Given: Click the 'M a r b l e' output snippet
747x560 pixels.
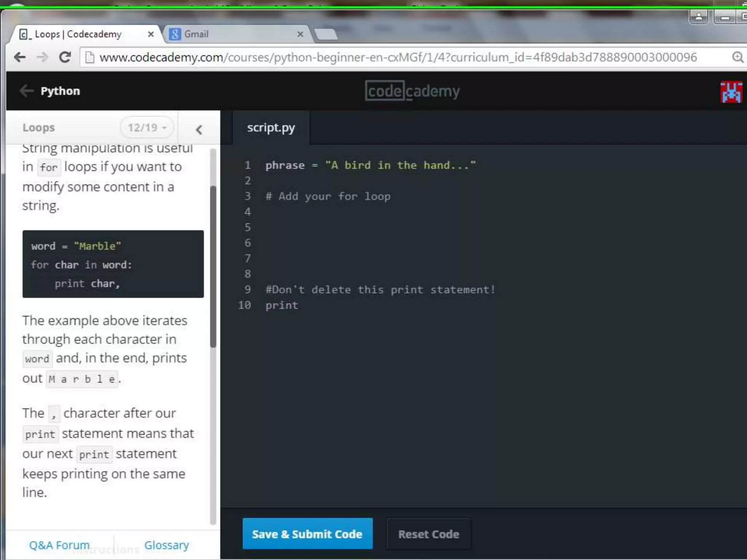Looking at the screenshot, I should click(x=82, y=379).
